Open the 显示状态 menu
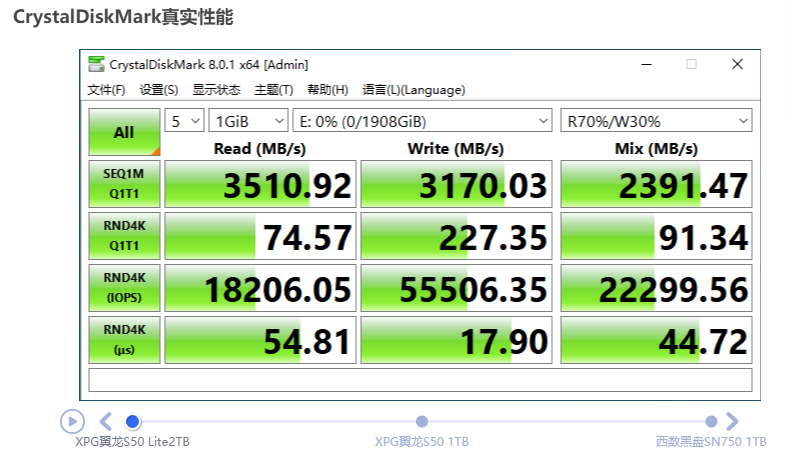Viewport: 789px width, 462px height. coord(216,90)
